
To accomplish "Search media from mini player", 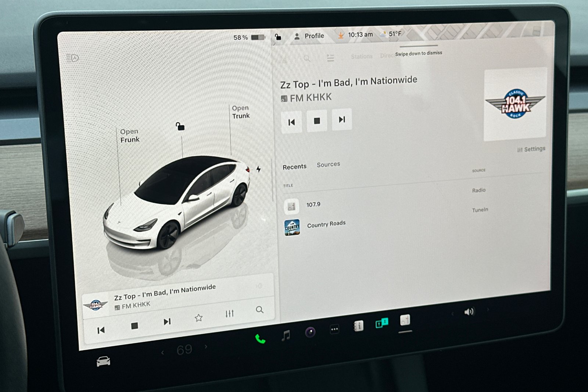I will [259, 310].
